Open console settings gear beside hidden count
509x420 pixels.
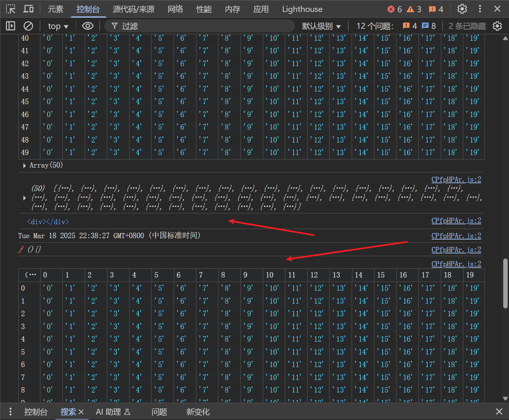pos(497,26)
